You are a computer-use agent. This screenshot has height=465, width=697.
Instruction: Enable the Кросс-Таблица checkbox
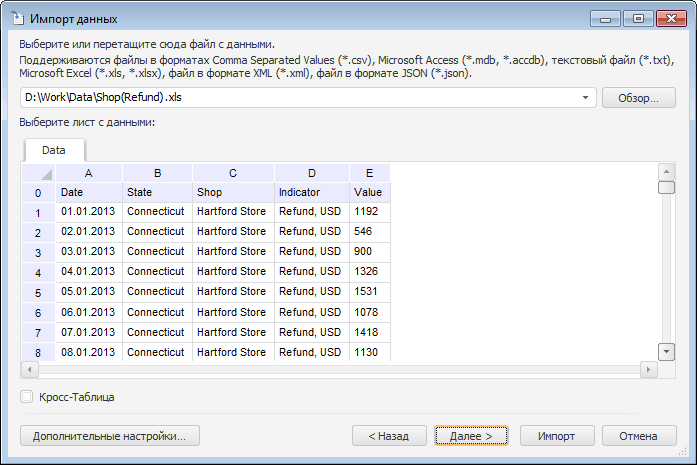coord(27,397)
